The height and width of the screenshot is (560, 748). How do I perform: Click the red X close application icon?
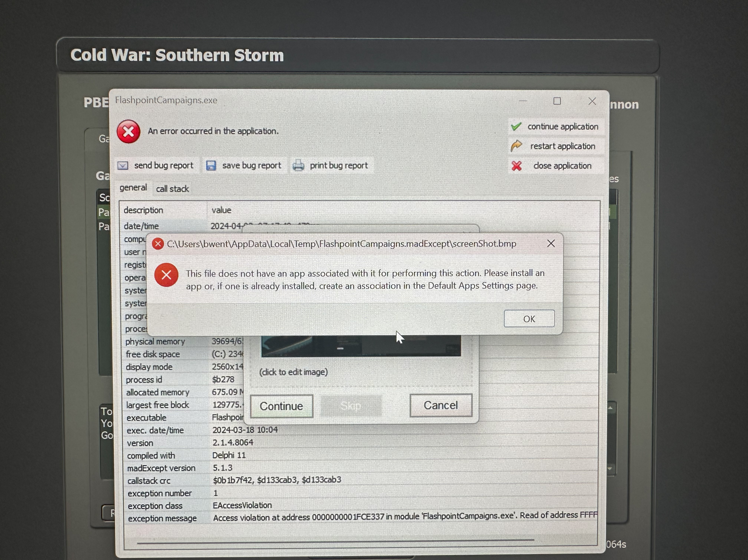click(516, 166)
